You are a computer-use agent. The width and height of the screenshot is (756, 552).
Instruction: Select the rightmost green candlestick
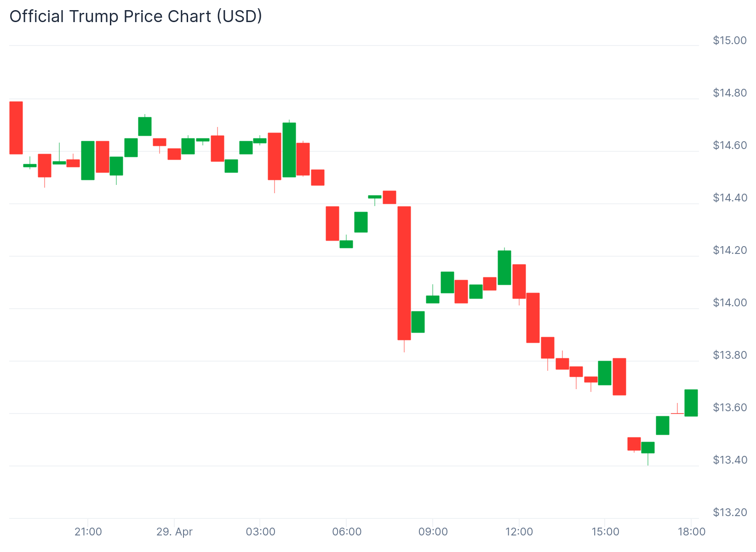click(691, 403)
